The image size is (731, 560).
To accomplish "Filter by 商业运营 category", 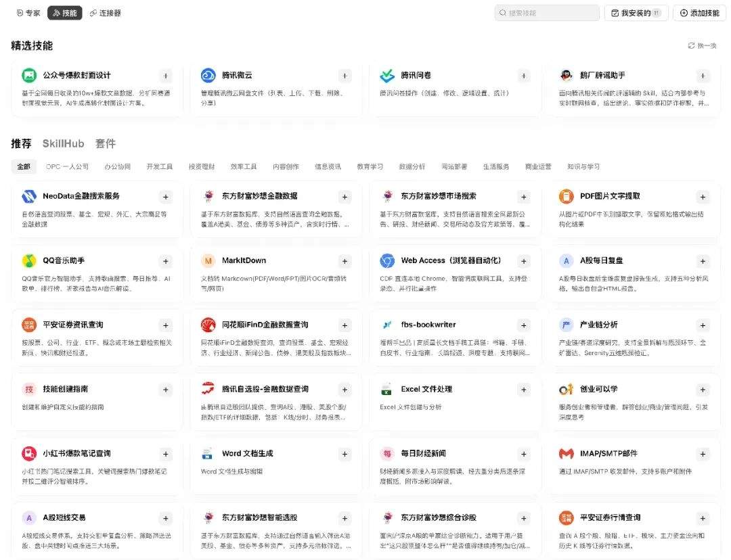I will (539, 166).
